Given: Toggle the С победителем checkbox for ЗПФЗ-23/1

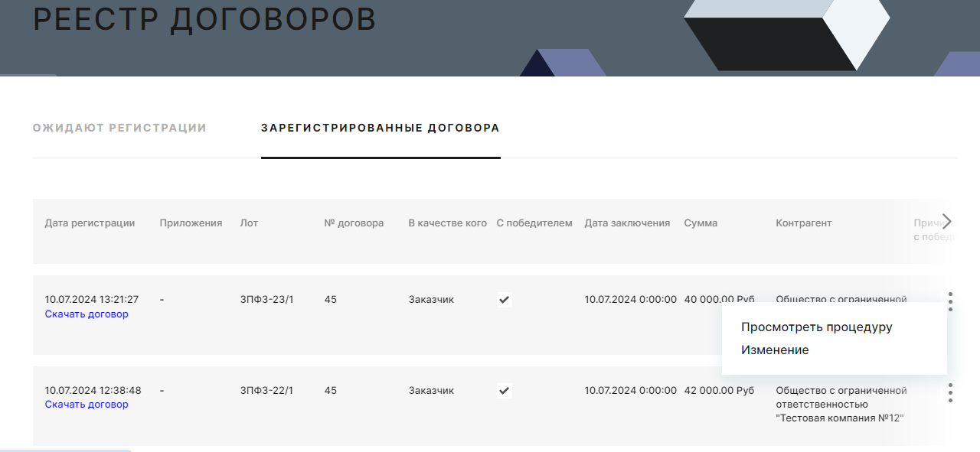Looking at the screenshot, I should click(504, 300).
